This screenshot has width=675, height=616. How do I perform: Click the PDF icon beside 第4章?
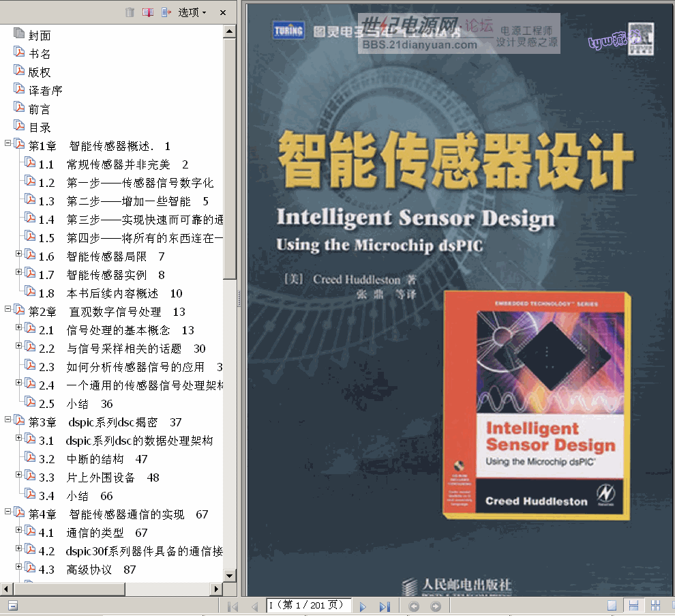[x=19, y=512]
